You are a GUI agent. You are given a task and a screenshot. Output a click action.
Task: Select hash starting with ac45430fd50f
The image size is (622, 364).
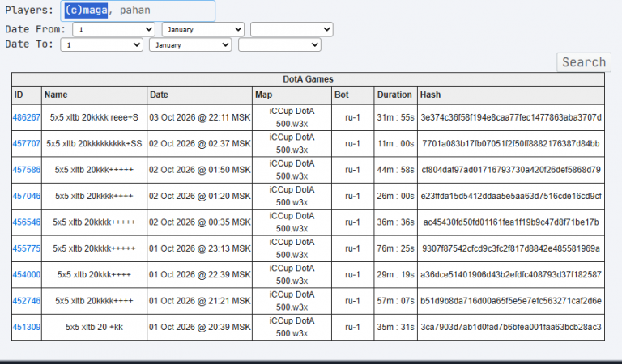511,222
